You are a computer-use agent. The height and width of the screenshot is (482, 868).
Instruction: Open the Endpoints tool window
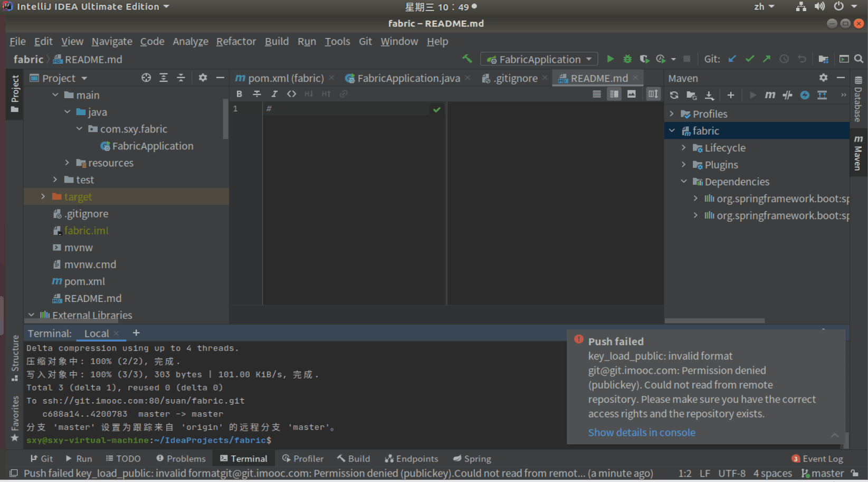(412, 459)
